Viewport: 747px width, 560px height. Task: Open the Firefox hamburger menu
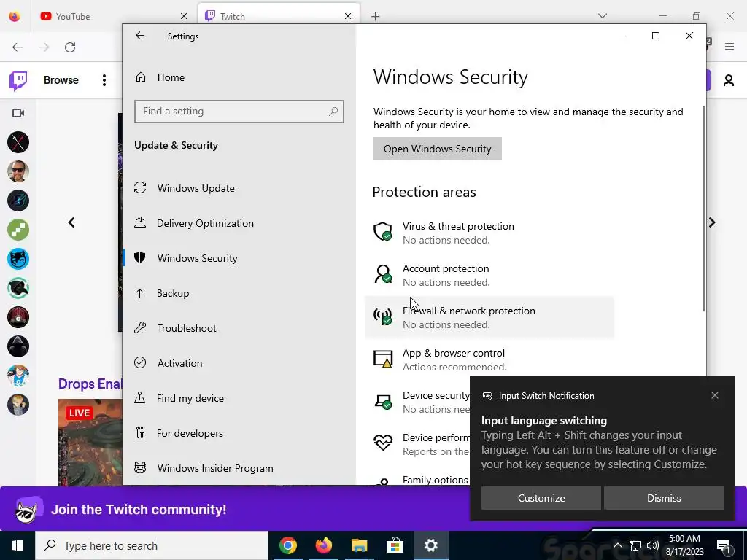click(729, 47)
